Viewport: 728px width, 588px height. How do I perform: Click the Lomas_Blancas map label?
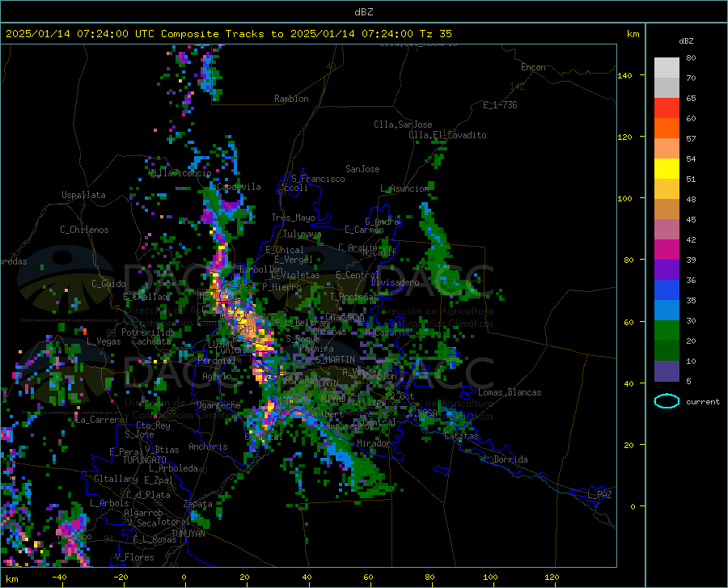click(510, 392)
